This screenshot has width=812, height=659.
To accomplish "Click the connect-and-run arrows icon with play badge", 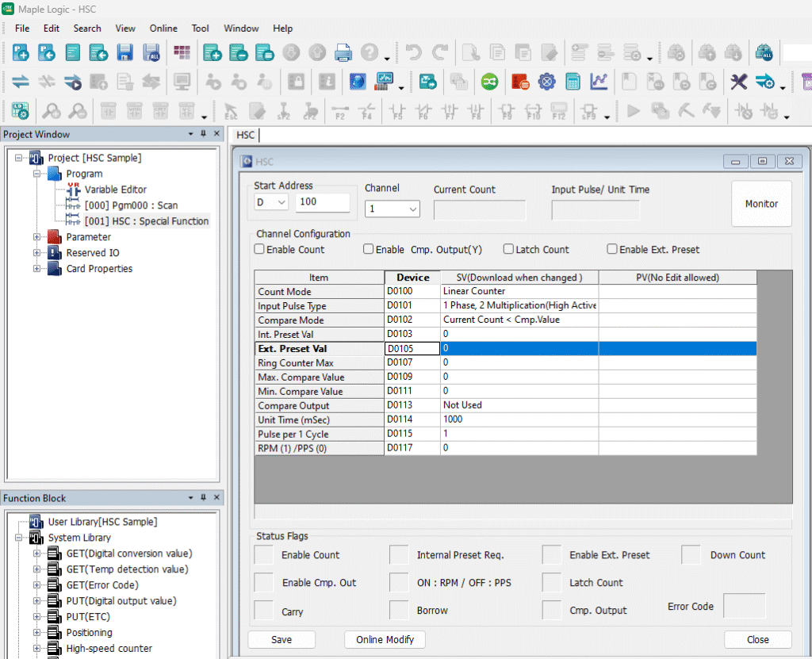I will pyautogui.click(x=72, y=82).
